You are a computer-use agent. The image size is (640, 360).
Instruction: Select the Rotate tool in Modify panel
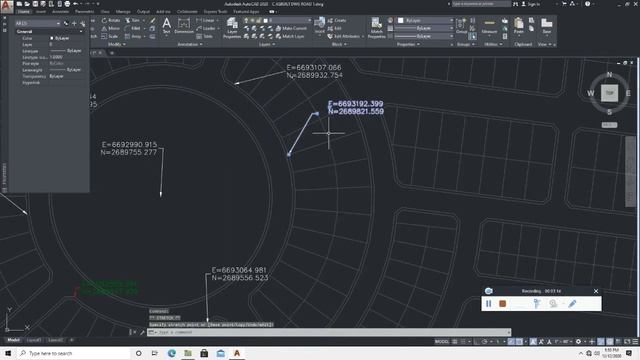111,20
